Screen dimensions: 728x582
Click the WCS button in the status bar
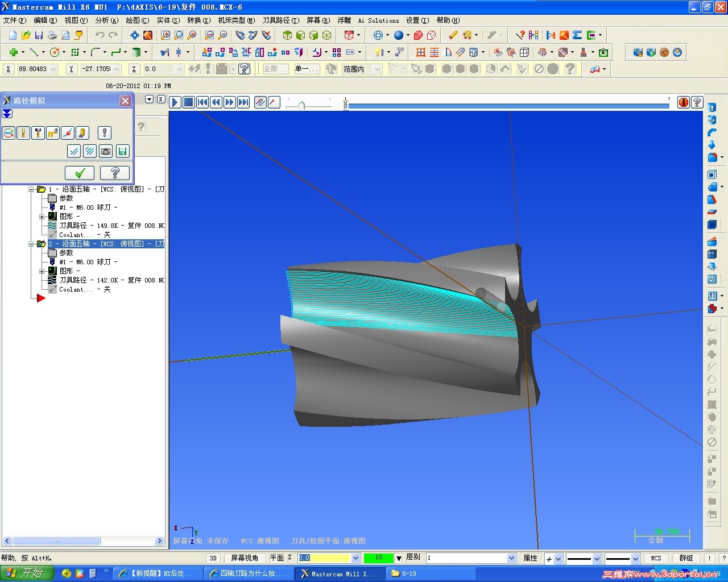[x=656, y=558]
